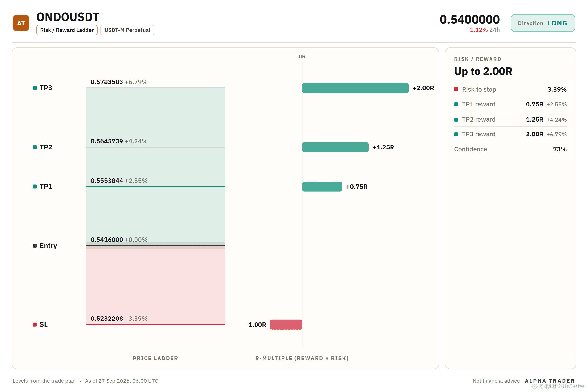The height and width of the screenshot is (392, 588).
Task: Click the 0.5783583 TP3 price label
Action: click(107, 82)
